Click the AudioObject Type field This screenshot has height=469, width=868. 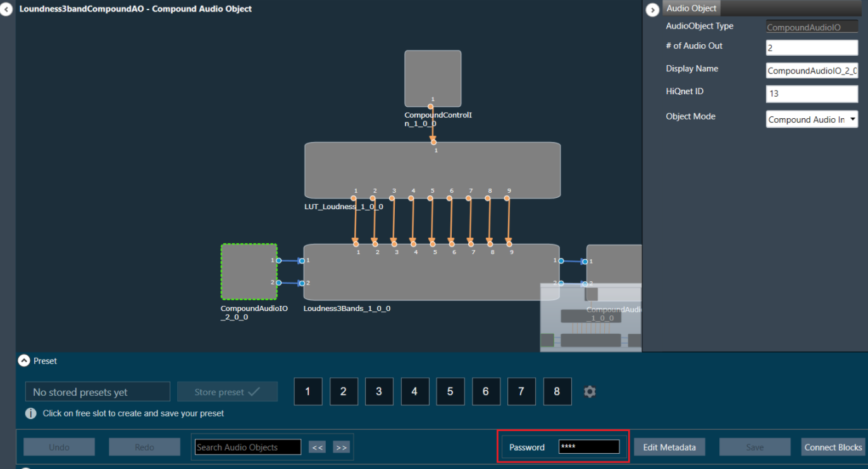pos(812,27)
